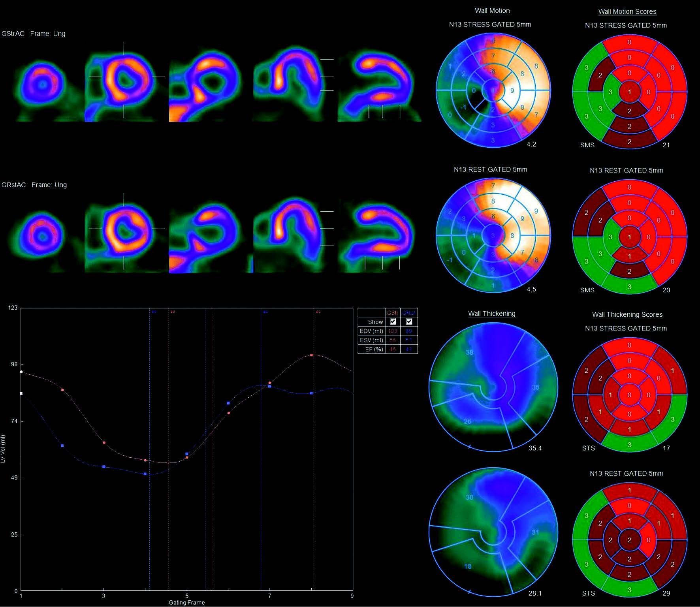
Task: Select the GRstAC short-axis slice with crosshairs
Action: [124, 231]
